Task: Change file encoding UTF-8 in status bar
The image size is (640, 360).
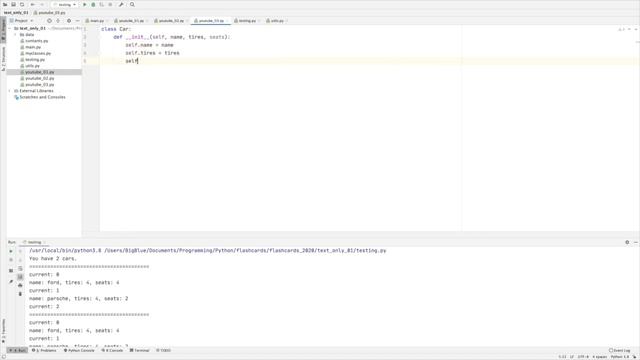Action: pos(583,357)
